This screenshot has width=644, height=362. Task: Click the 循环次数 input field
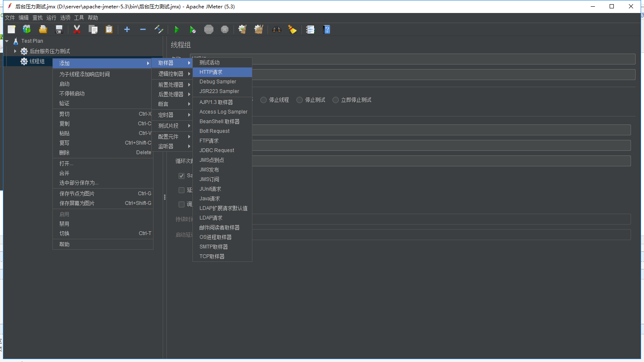pos(441,161)
